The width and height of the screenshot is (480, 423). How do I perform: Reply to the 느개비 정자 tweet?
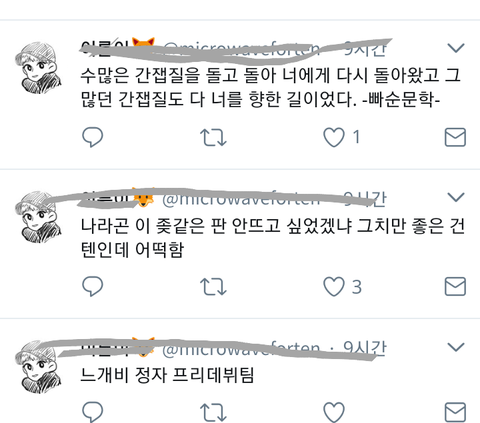(x=92, y=412)
